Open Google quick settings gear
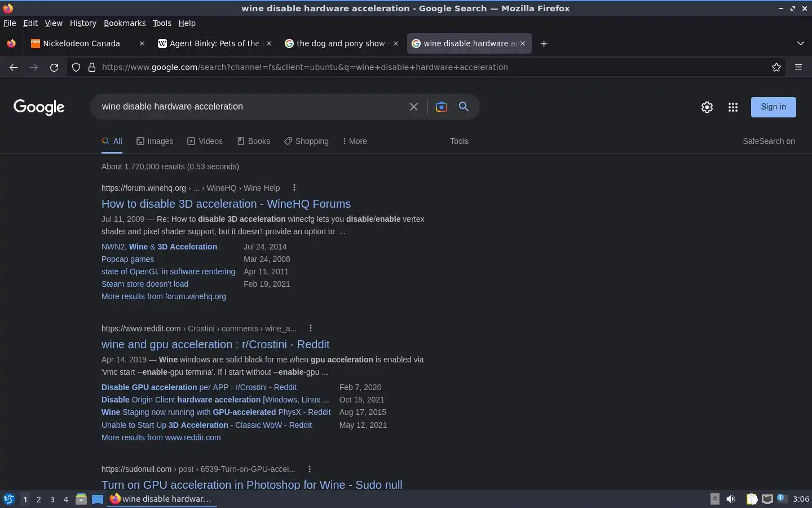812x508 pixels. point(707,107)
